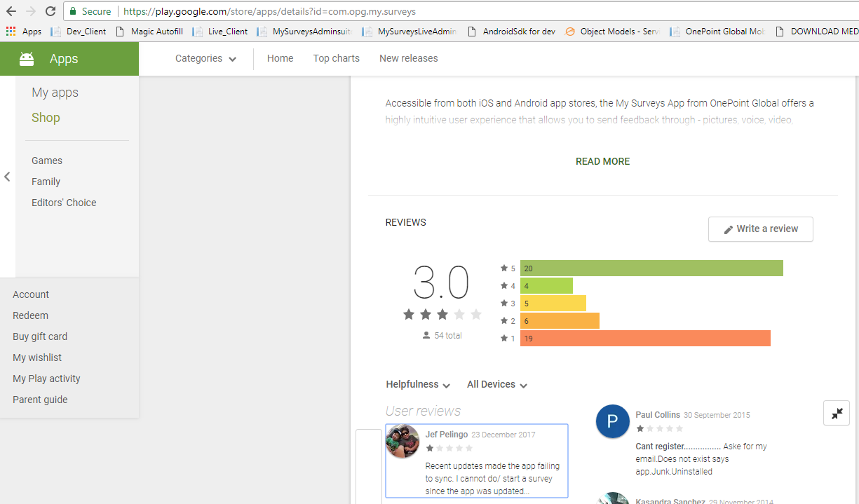Open Buy gift card link
This screenshot has width=859, height=504.
click(40, 336)
